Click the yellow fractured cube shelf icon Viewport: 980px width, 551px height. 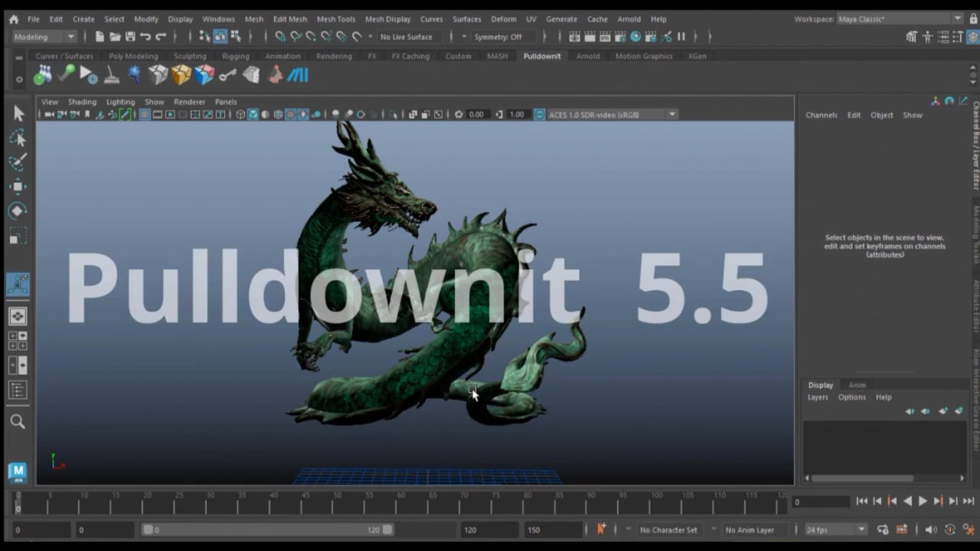181,75
